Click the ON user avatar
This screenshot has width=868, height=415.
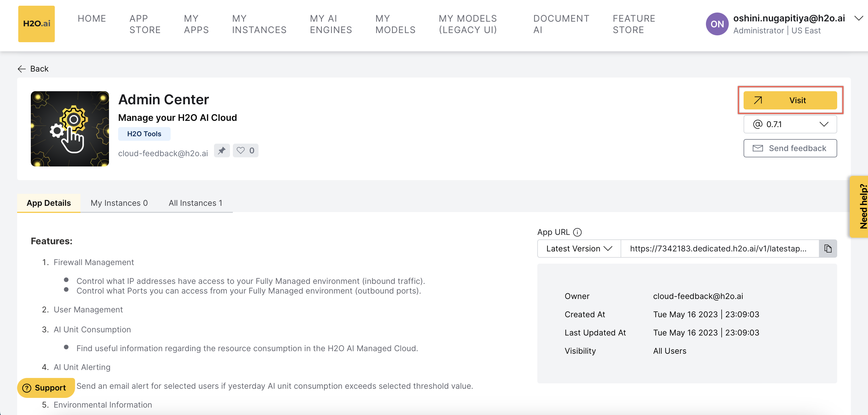(x=717, y=24)
